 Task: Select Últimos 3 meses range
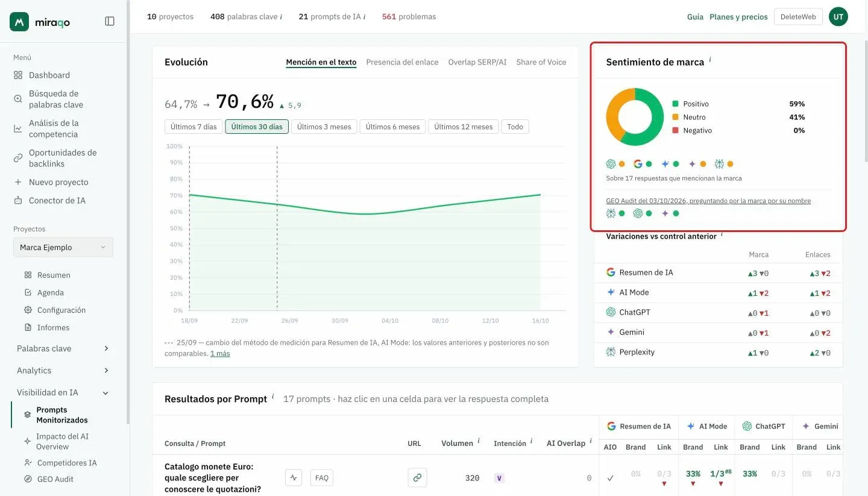324,127
